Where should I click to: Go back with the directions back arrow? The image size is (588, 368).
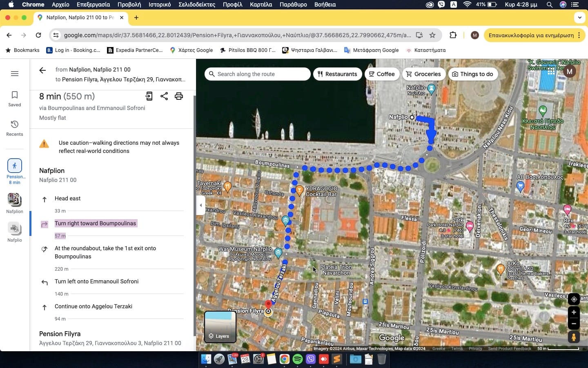tap(42, 70)
